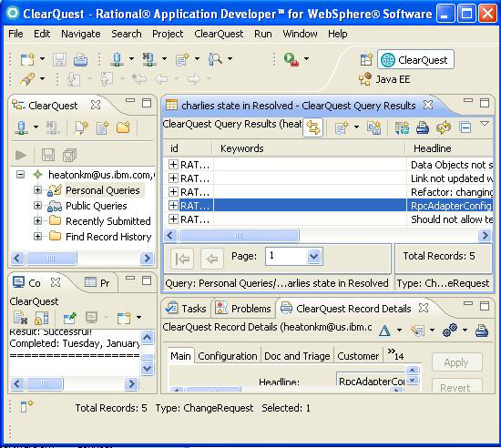
Task: Click the print icon in Record Details toolbar
Action: (482, 331)
